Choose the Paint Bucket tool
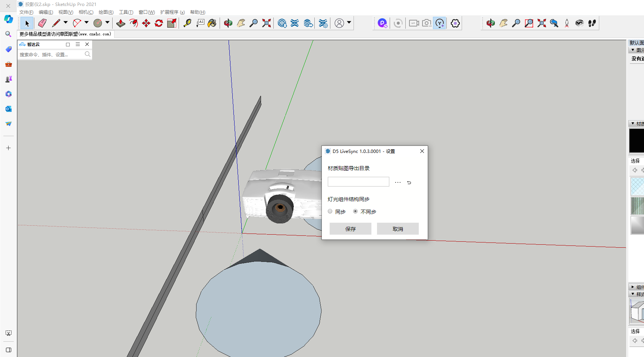The height and width of the screenshot is (357, 644). click(212, 23)
